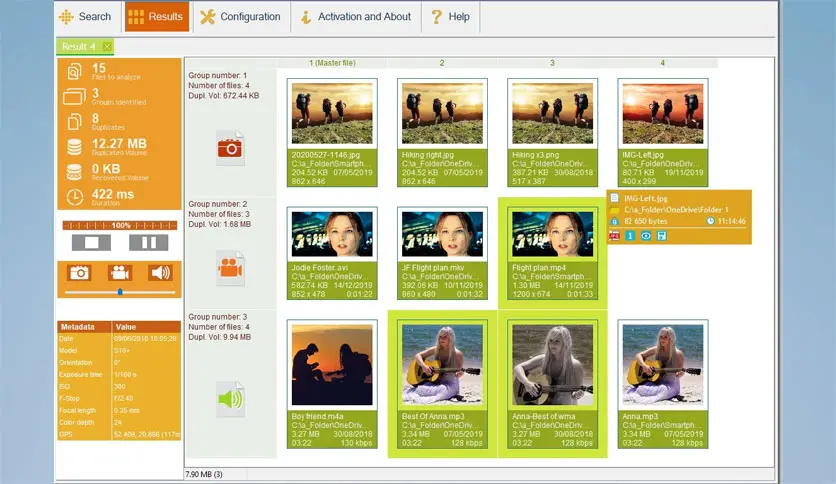The image size is (836, 484).
Task: Click the file document icon in popup
Action: (614, 198)
